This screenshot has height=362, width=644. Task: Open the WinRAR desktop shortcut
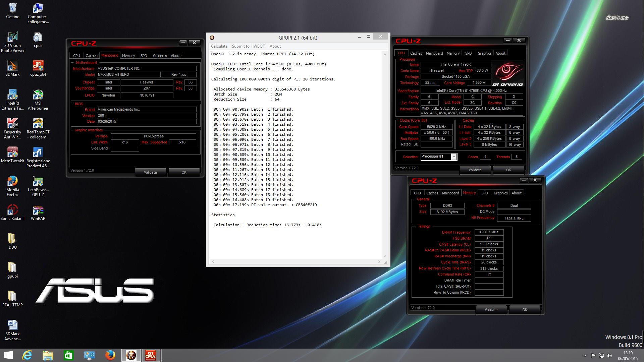(38, 213)
